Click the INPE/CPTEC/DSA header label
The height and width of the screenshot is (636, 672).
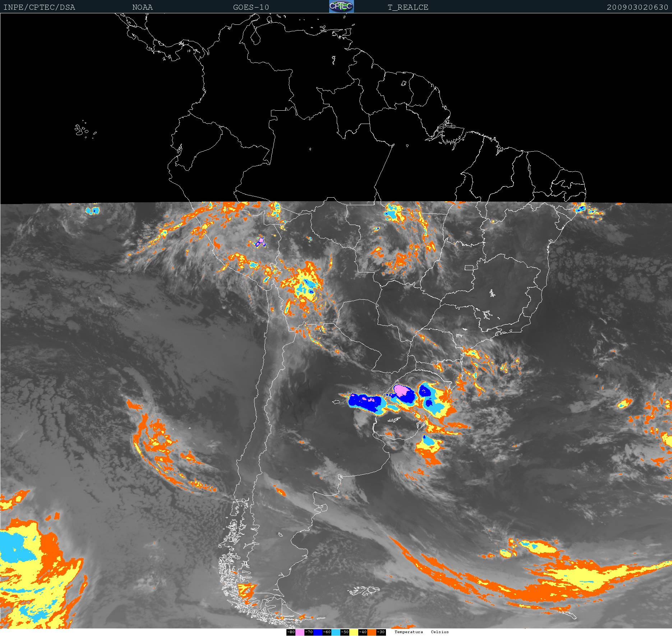click(x=39, y=7)
